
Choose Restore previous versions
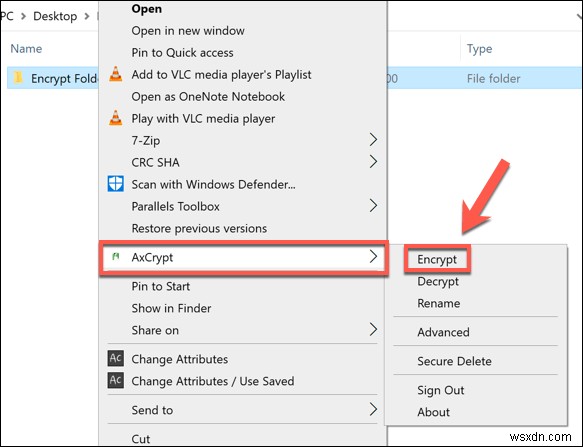pos(199,228)
